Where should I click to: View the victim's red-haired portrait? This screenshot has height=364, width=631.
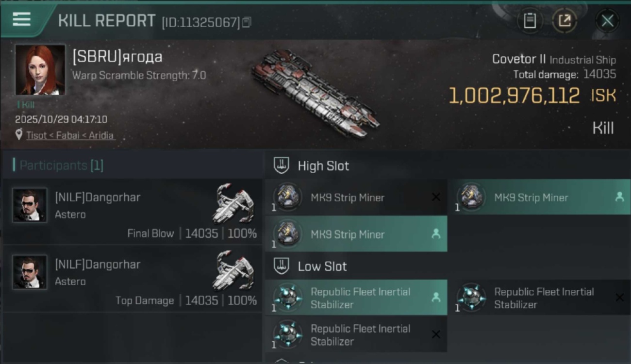40,70
